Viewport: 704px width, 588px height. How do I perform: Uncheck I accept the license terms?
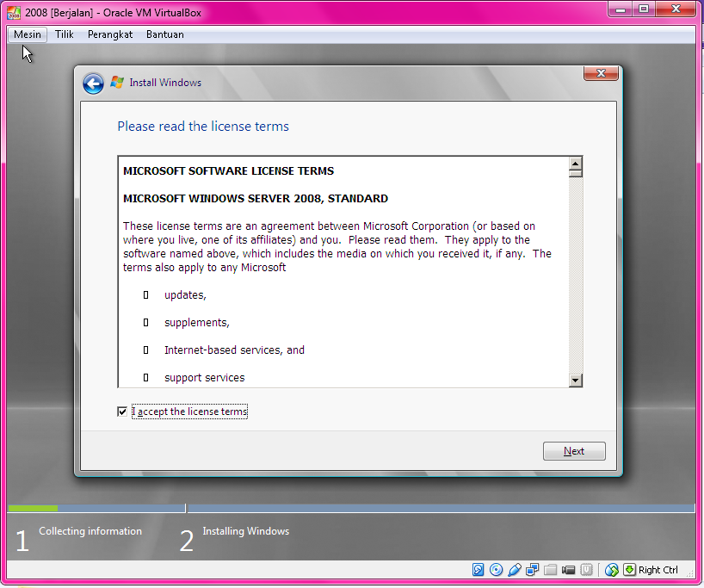pos(122,412)
